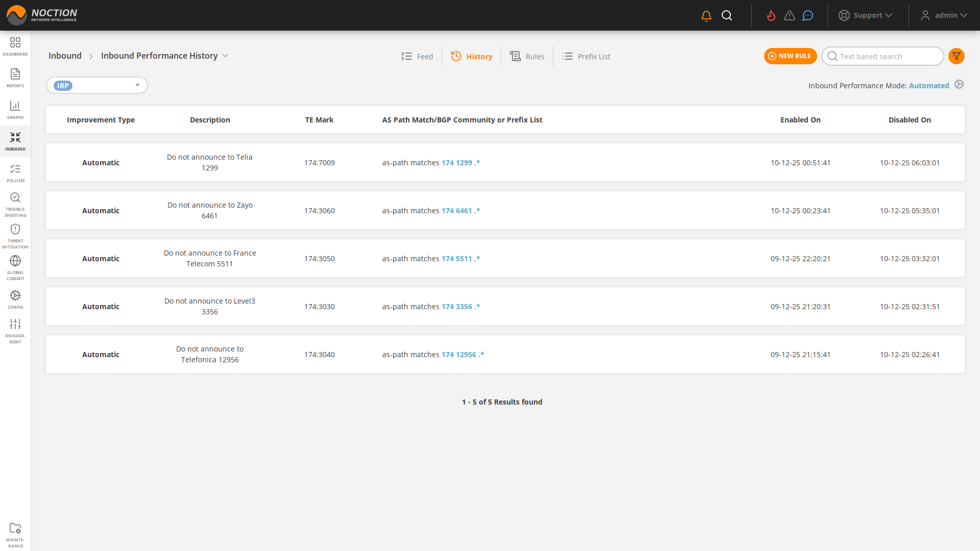Click the notifications bell icon
The image size is (980, 551).
[x=706, y=15]
